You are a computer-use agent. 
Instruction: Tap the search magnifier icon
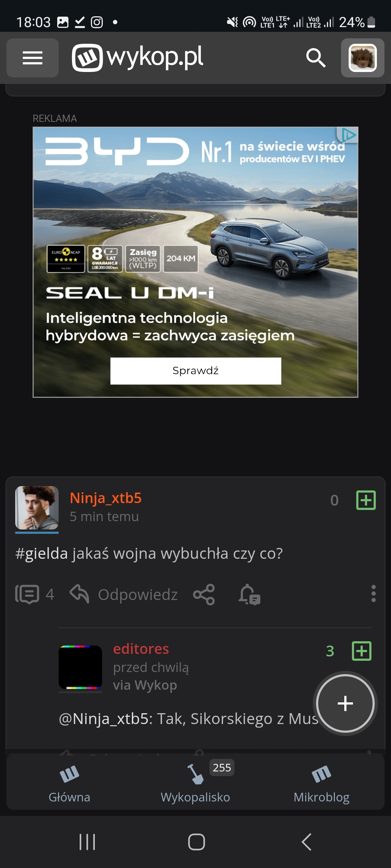point(316,58)
